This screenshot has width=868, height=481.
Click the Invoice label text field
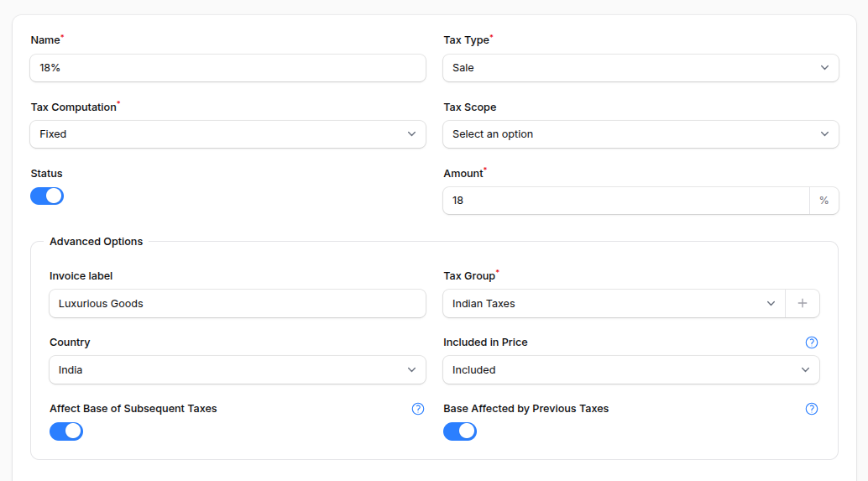(238, 304)
